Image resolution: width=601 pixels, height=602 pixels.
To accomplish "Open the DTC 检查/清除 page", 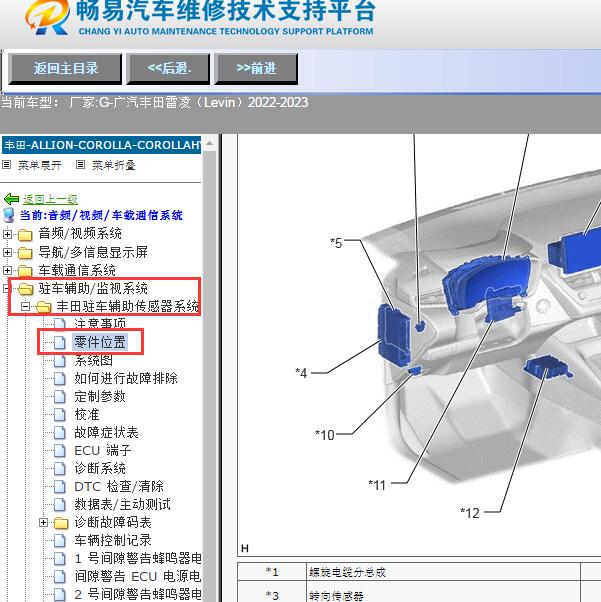I will pyautogui.click(x=119, y=486).
